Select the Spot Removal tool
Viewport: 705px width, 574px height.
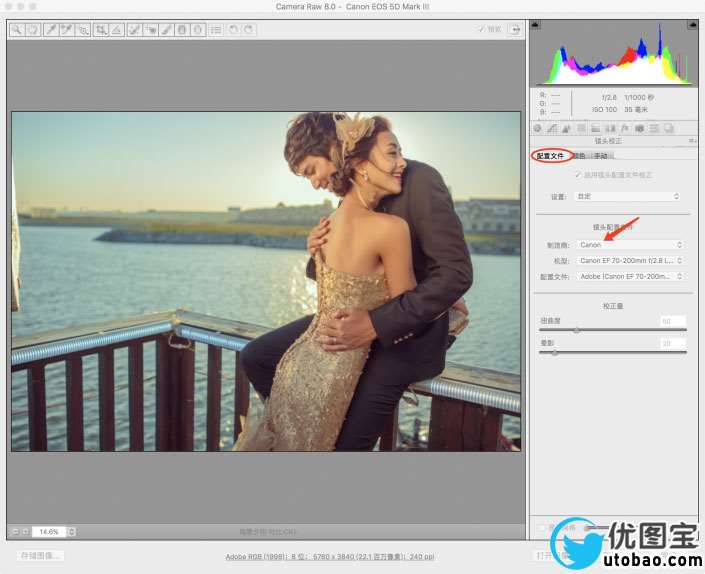pos(134,30)
